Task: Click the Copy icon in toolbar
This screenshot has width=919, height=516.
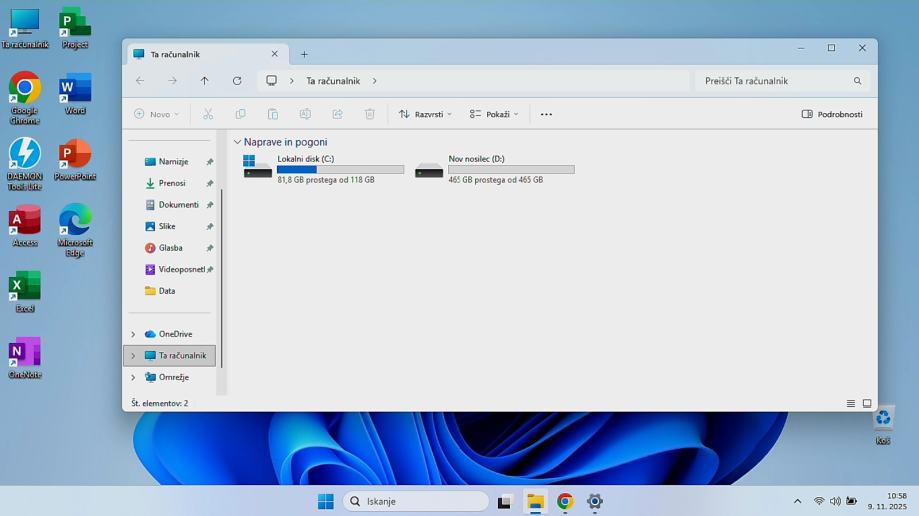Action: (240, 114)
